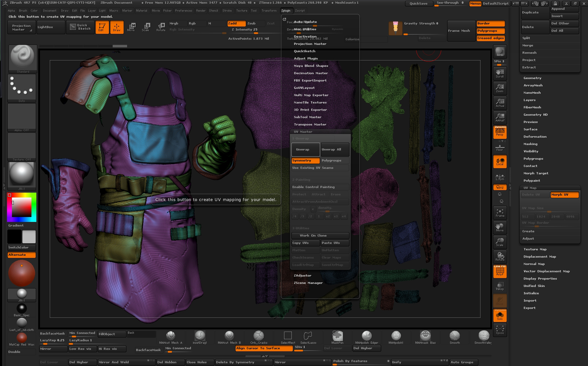
Task: Expand the Deformation subpalette
Action: pyautogui.click(x=535, y=137)
